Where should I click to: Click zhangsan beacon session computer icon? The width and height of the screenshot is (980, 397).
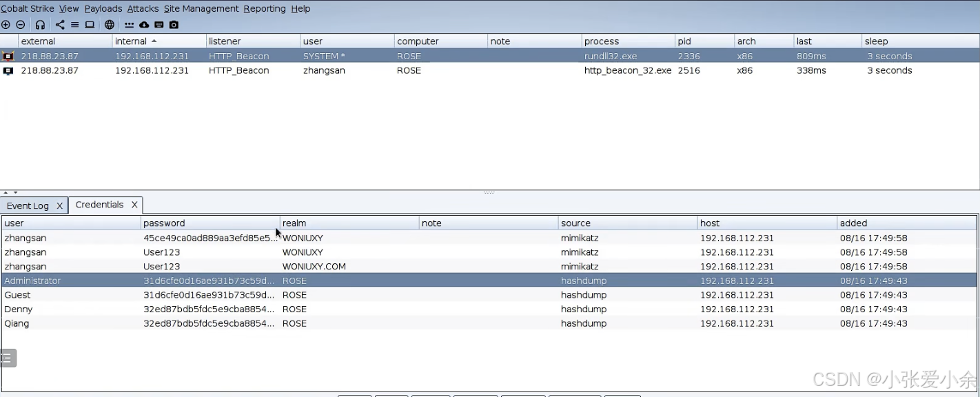pos(8,70)
